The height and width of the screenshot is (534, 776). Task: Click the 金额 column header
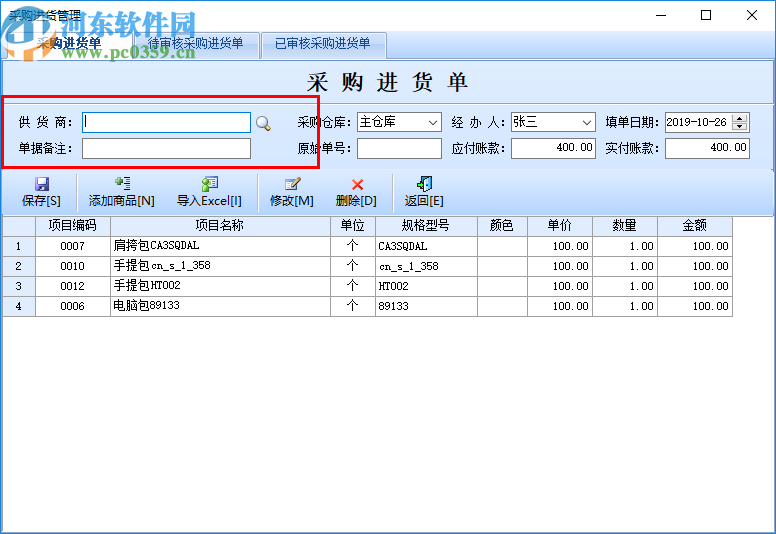(695, 226)
